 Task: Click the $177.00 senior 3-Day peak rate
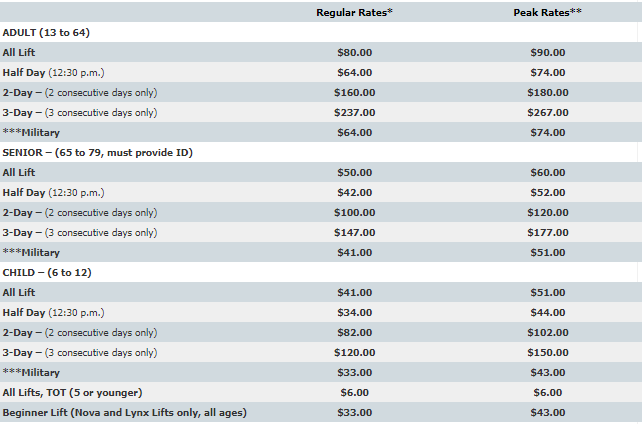(x=547, y=232)
